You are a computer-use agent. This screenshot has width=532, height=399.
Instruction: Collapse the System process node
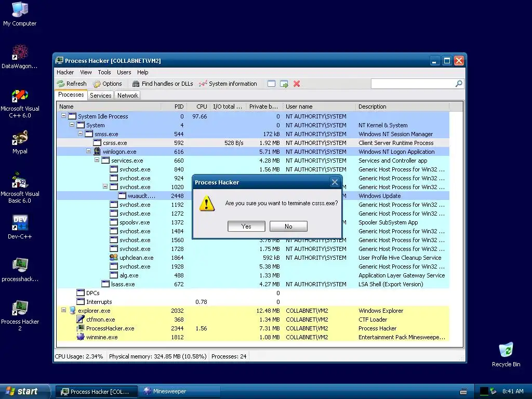pos(72,125)
